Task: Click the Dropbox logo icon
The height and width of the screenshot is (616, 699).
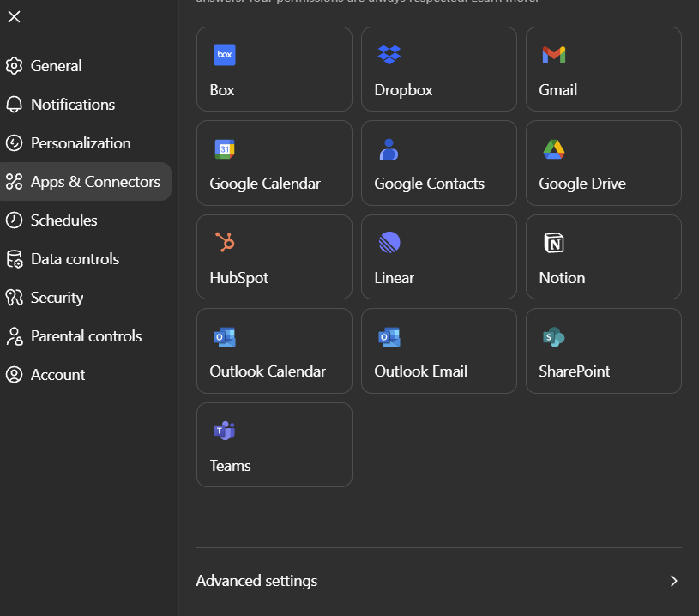Action: [x=389, y=55]
